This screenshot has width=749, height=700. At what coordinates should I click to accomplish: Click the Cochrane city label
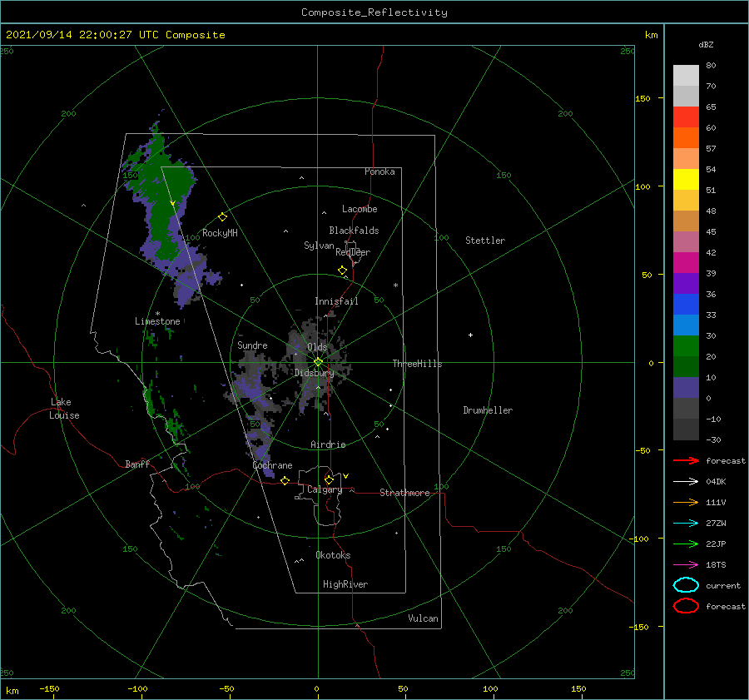[272, 465]
